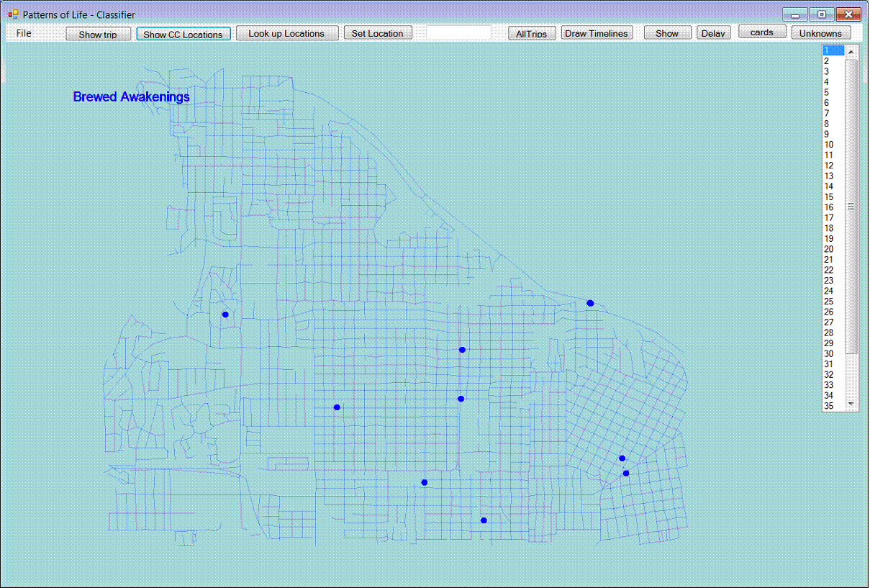Click the list scrollbar down arrow
Viewport: 870px width, 588px height.
[x=851, y=404]
